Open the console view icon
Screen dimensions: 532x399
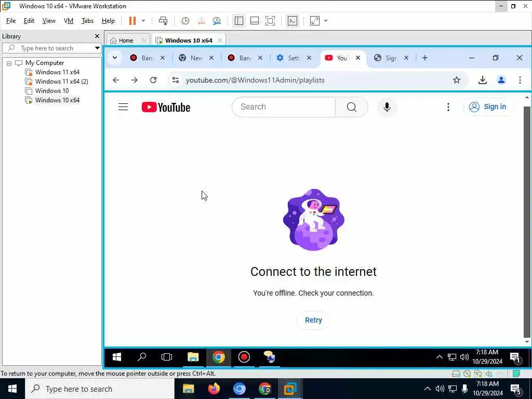click(x=292, y=21)
